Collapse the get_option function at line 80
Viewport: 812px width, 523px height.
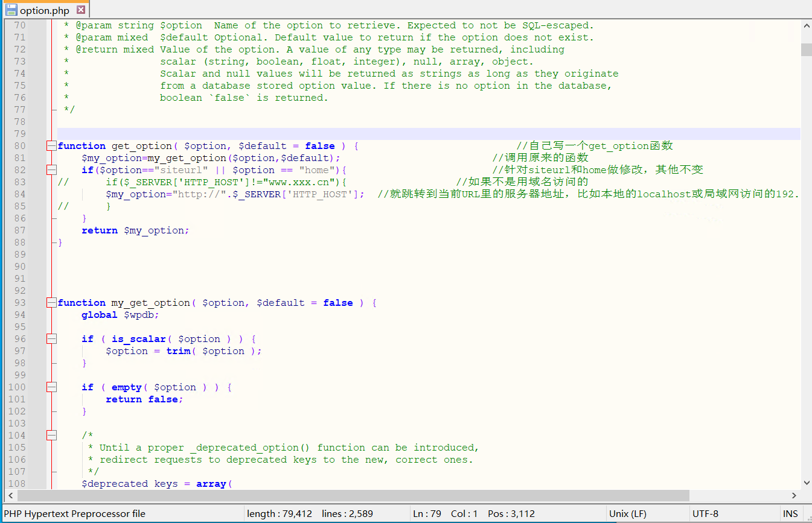51,146
